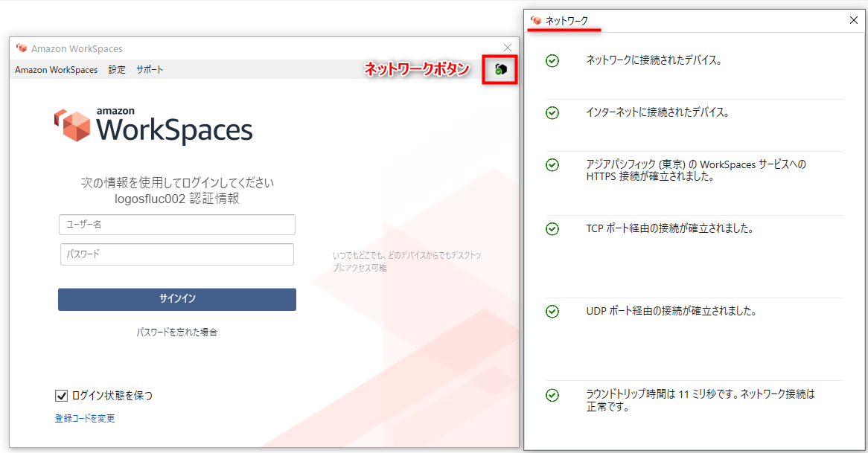
Task: Click the Amazon WorkSpaces title bar icon
Action: (x=22, y=48)
